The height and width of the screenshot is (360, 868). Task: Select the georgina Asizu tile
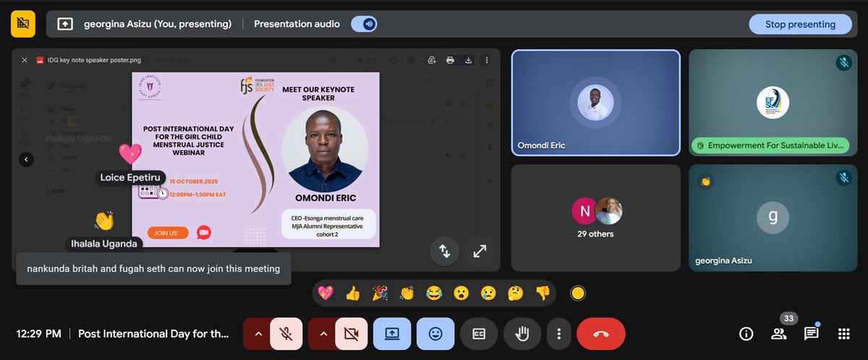(x=773, y=218)
